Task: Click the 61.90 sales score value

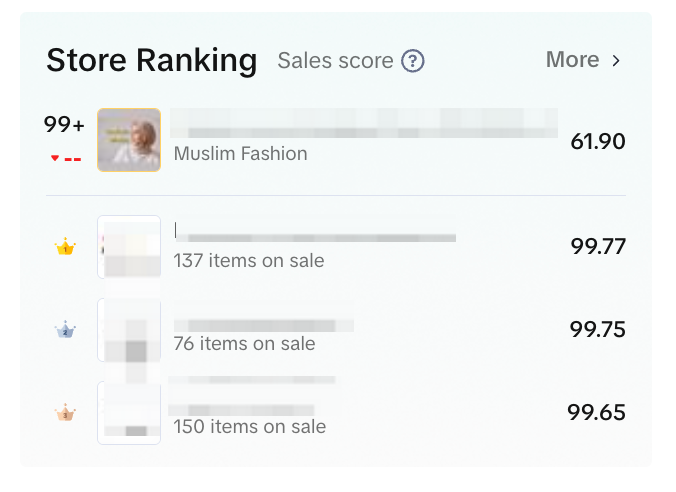Action: click(597, 142)
